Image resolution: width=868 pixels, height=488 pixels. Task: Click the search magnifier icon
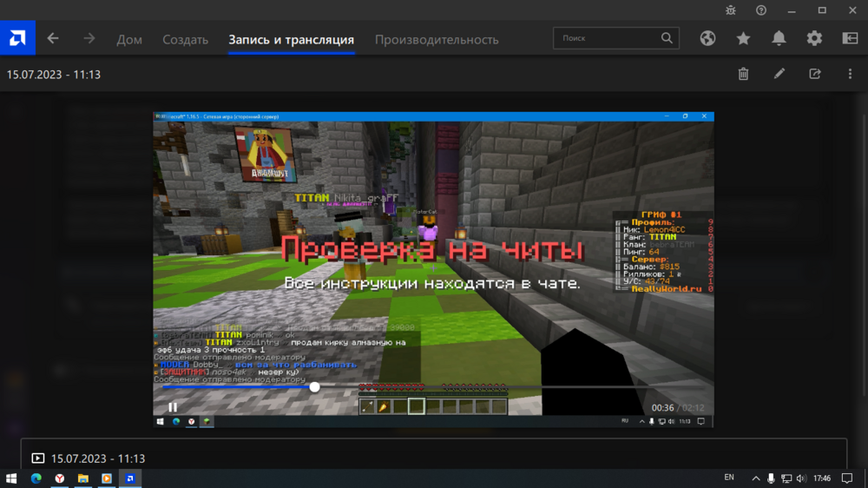[667, 38]
